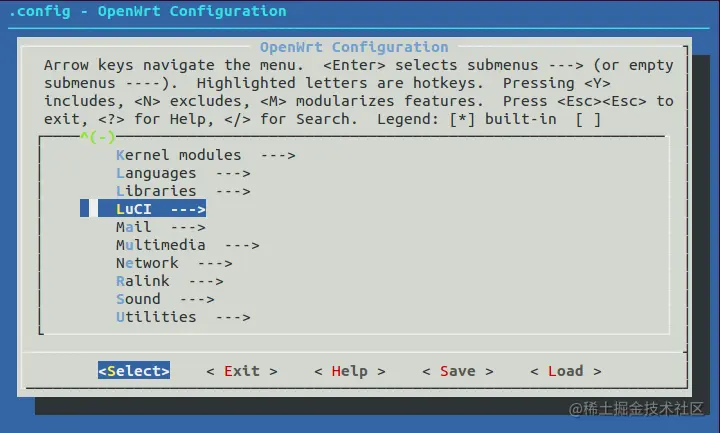The image size is (720, 433).
Task: Click the arrow after Utilities
Action: 233,317
